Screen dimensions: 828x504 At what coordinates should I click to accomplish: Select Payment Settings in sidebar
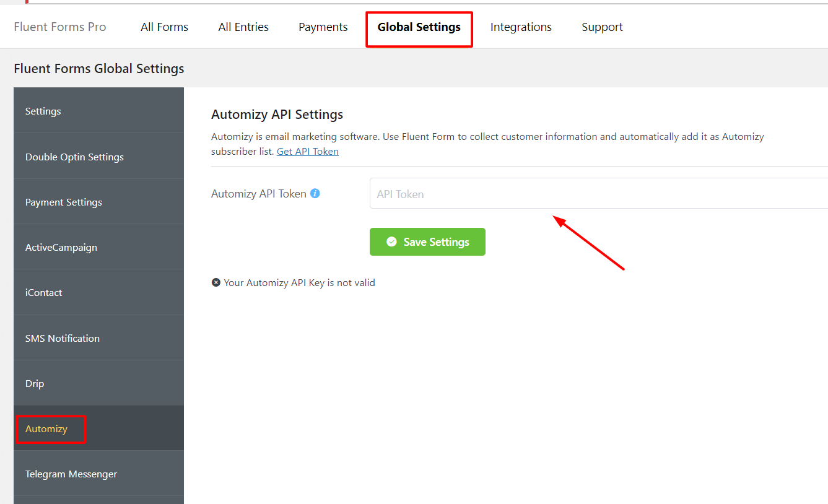(x=99, y=202)
